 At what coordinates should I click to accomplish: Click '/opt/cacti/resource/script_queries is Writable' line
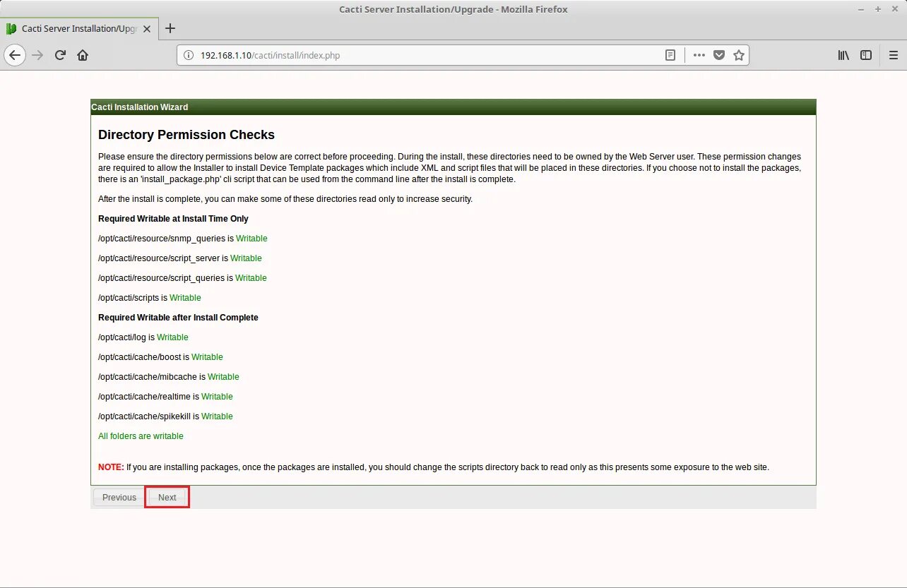pos(182,278)
